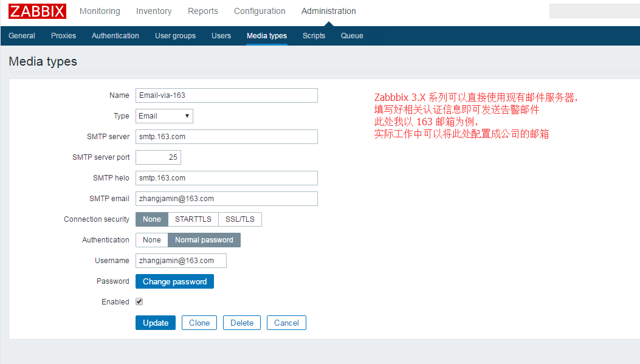640x364 pixels.
Task: Open the Scripts section
Action: [314, 35]
